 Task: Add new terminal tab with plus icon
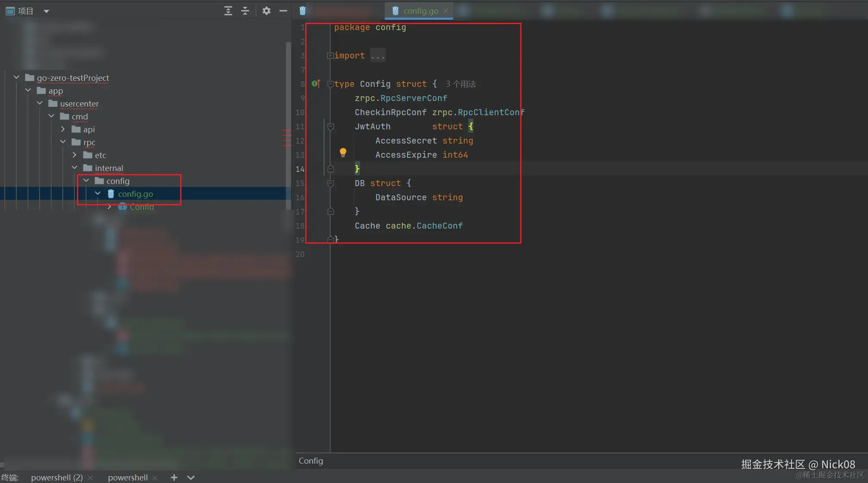174,477
